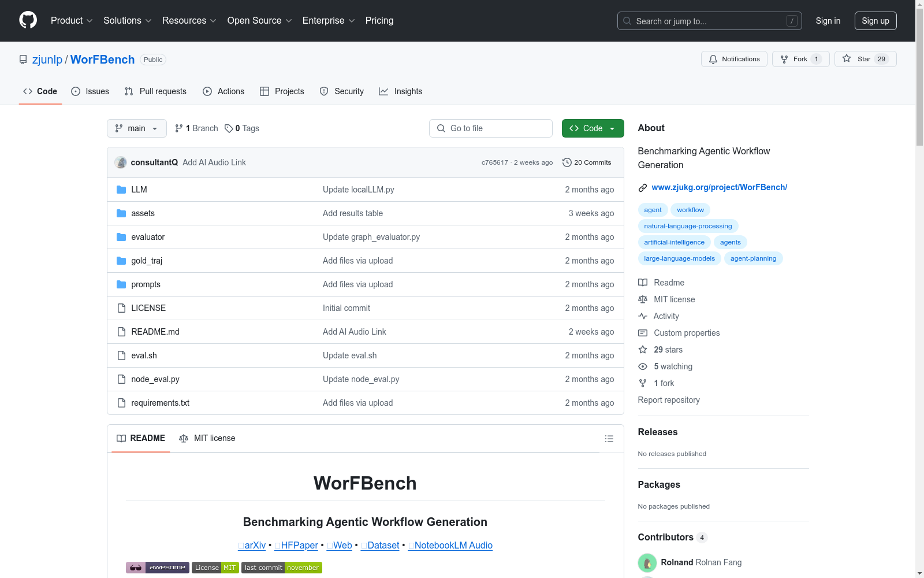The width and height of the screenshot is (924, 578).
Task: Click the node_eval.py file icon
Action: click(x=121, y=379)
